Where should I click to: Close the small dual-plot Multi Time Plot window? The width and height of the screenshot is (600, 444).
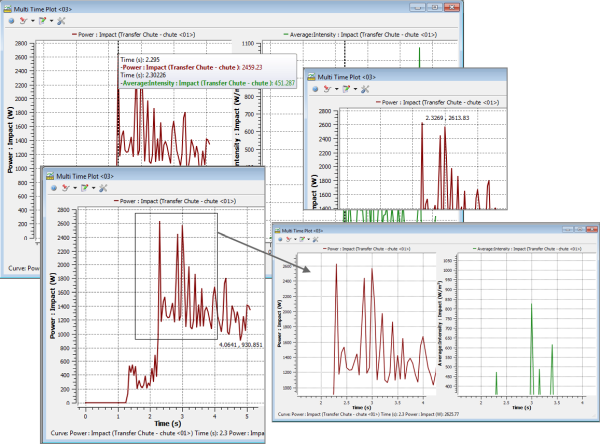click(x=589, y=230)
